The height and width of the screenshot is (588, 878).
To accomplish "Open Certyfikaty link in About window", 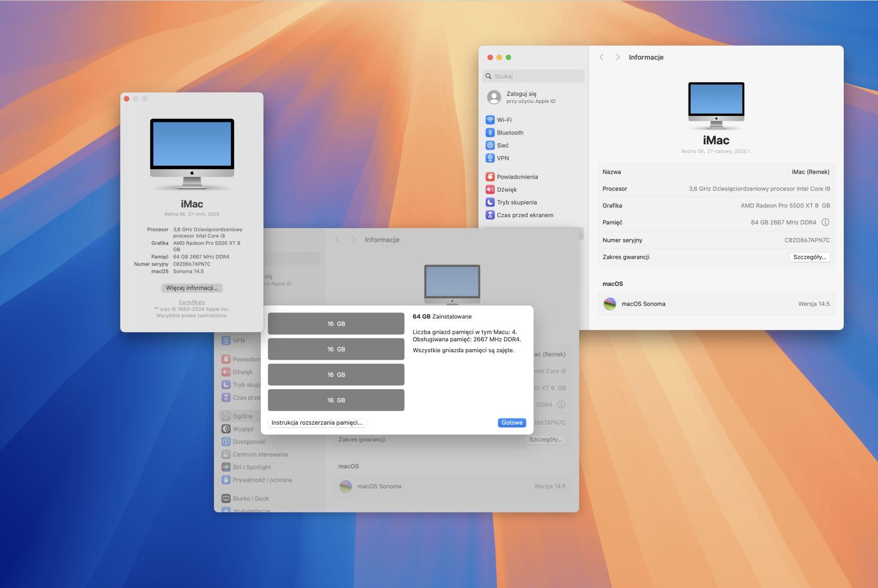I will tap(192, 302).
